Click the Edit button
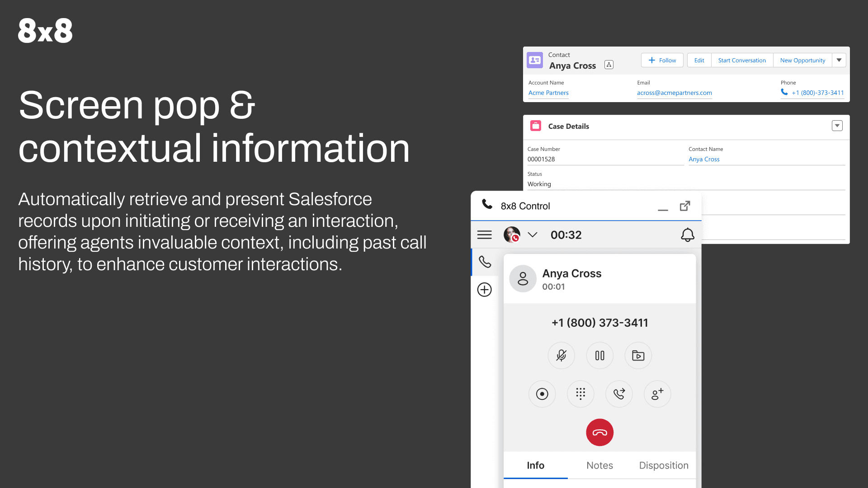868x488 pixels. coord(699,60)
